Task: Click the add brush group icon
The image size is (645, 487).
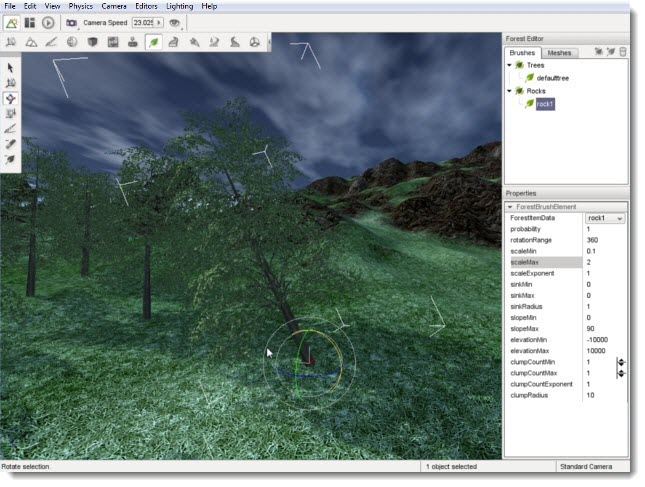Action: click(599, 51)
